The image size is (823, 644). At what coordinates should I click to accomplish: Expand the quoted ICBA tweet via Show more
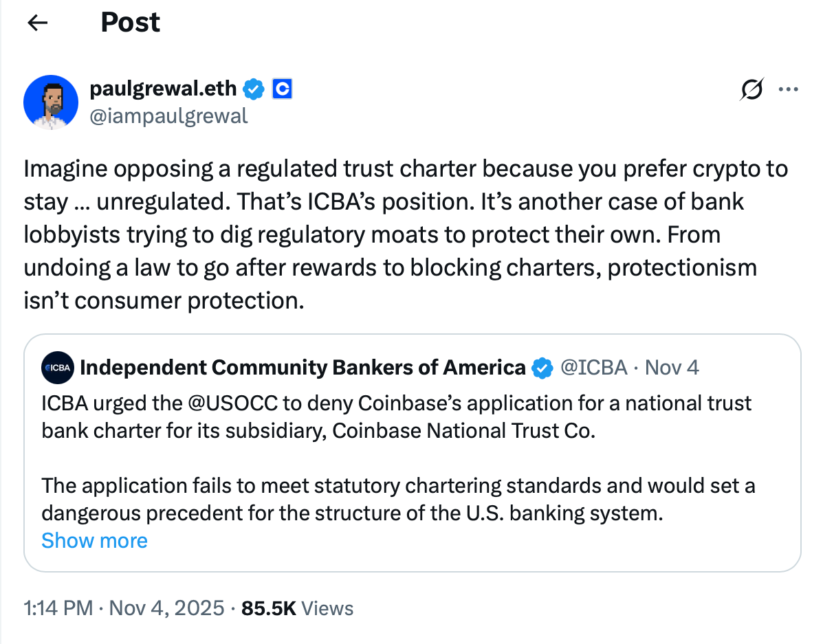(94, 541)
